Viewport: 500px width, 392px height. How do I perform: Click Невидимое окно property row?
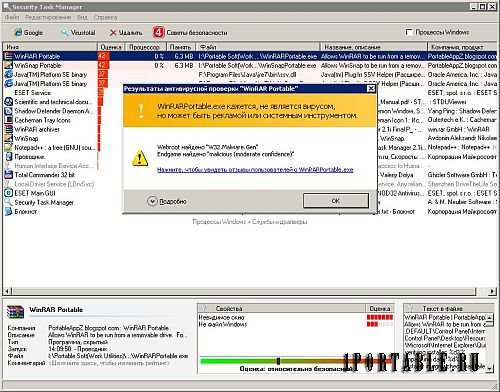click(296, 317)
